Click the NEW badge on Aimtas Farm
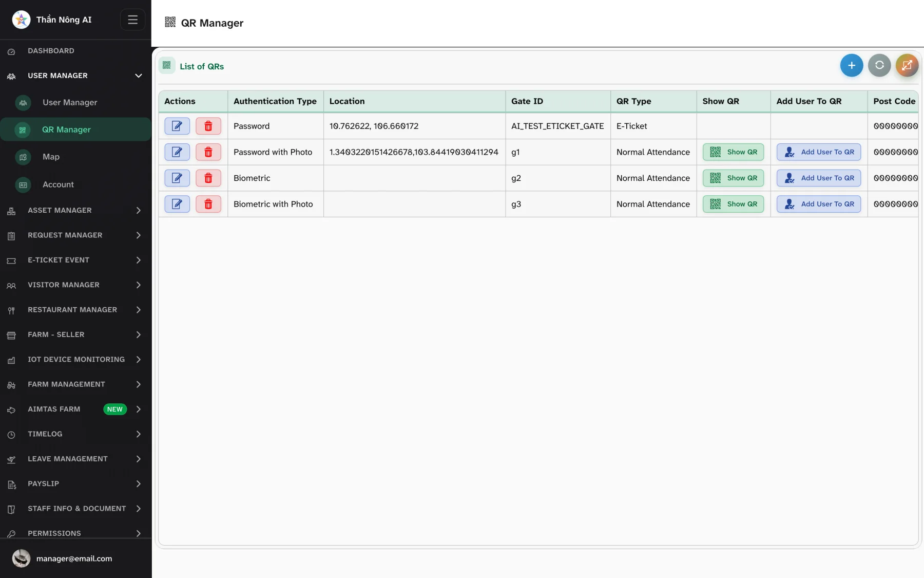 (115, 409)
